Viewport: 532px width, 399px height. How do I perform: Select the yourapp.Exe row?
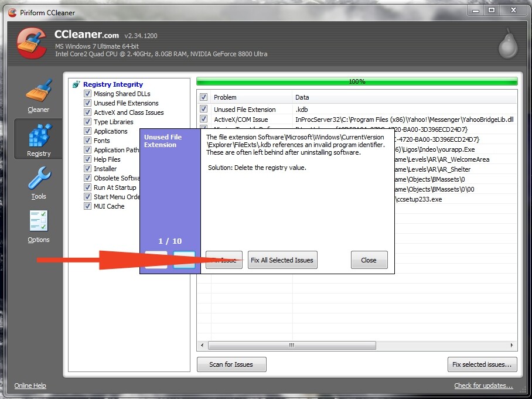coord(435,149)
